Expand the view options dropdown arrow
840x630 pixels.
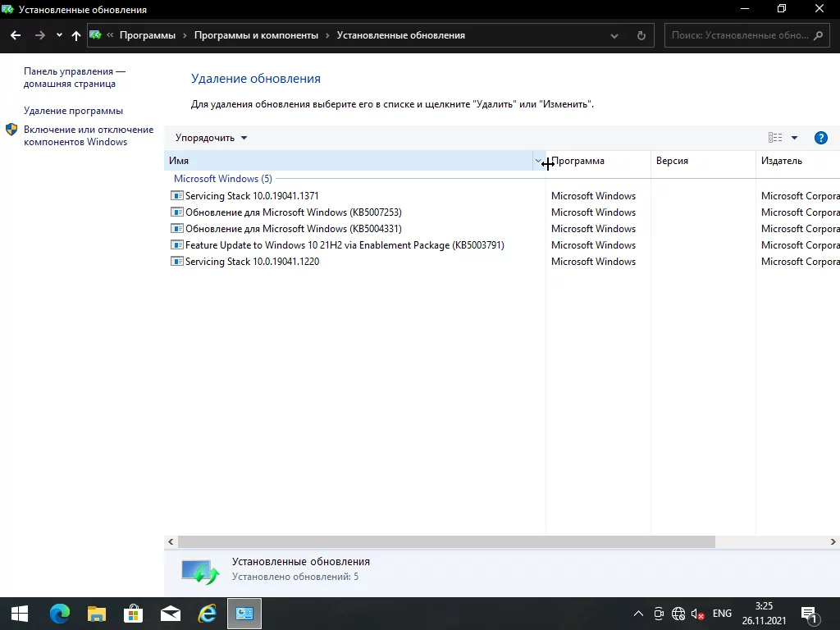794,138
